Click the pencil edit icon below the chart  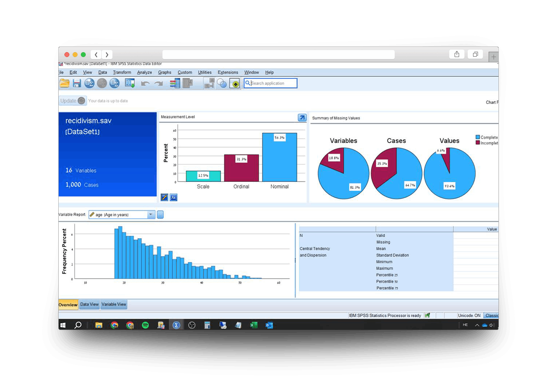click(165, 197)
